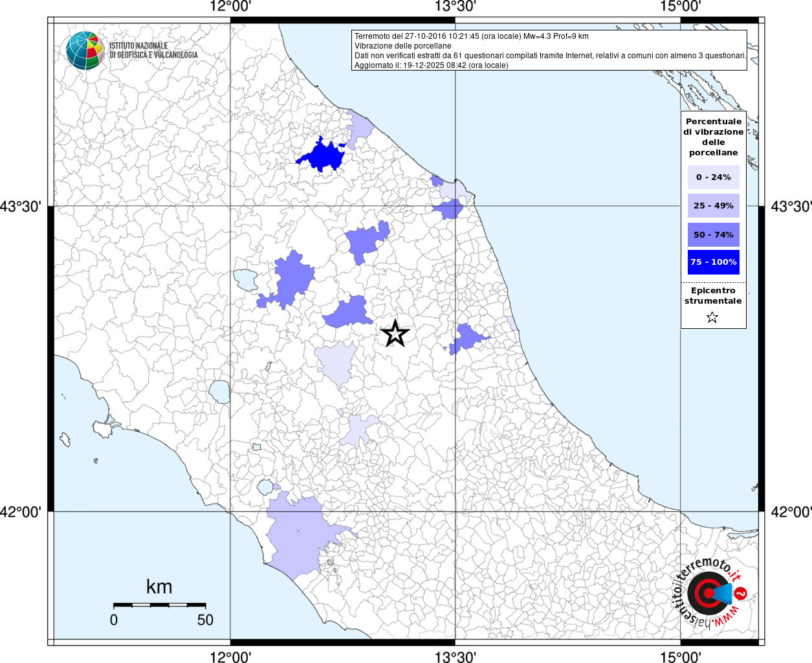Click the Epicentro strumentale legend label

(x=713, y=296)
